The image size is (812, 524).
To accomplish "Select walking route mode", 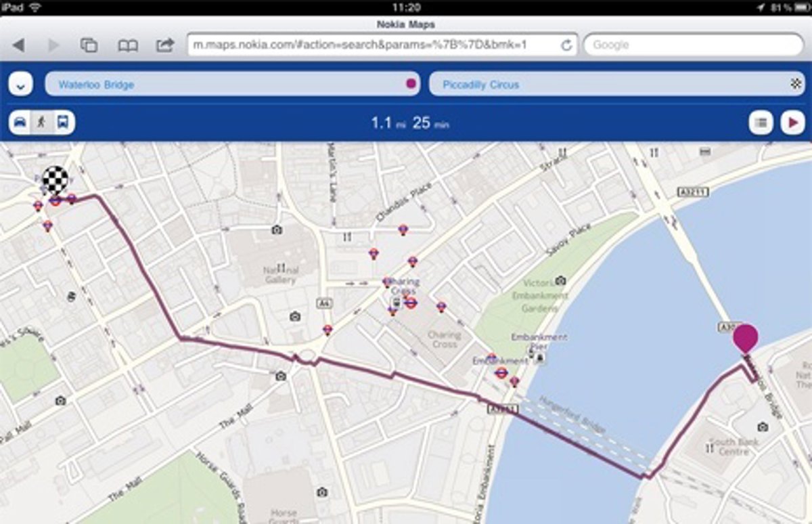I will click(42, 123).
